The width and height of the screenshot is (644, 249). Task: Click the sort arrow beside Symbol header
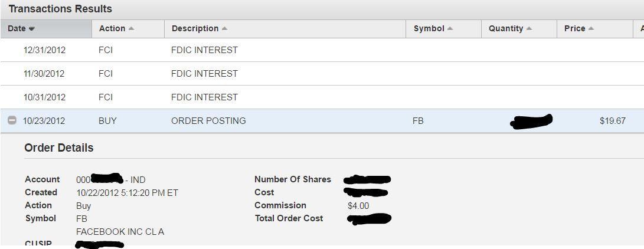coord(450,29)
